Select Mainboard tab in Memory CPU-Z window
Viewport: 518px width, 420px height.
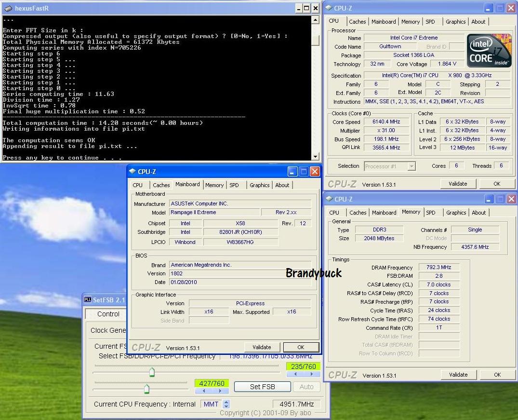click(384, 213)
